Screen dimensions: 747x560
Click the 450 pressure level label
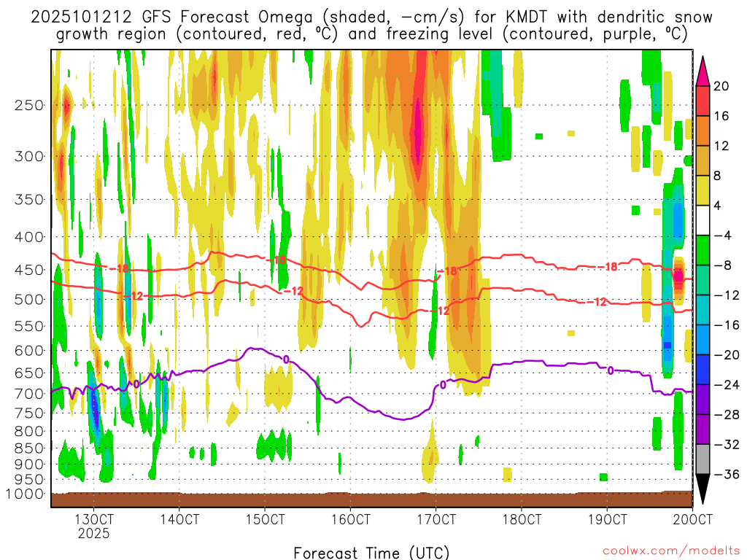point(29,270)
